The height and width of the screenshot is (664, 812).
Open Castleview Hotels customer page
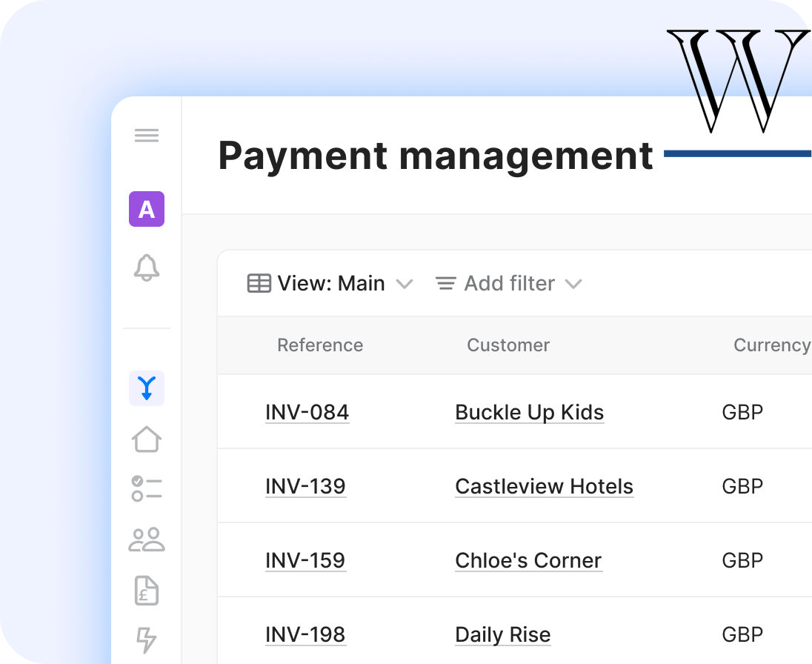(544, 486)
